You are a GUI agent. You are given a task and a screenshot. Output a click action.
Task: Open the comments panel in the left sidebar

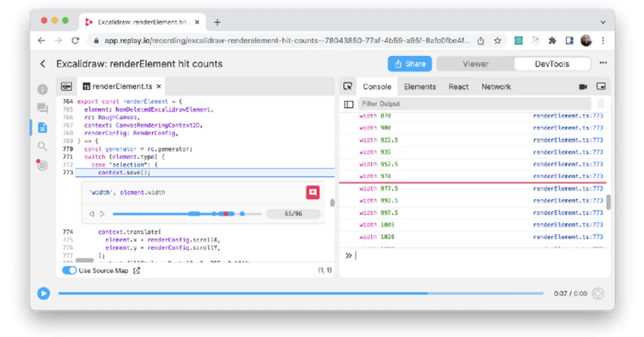click(x=43, y=108)
